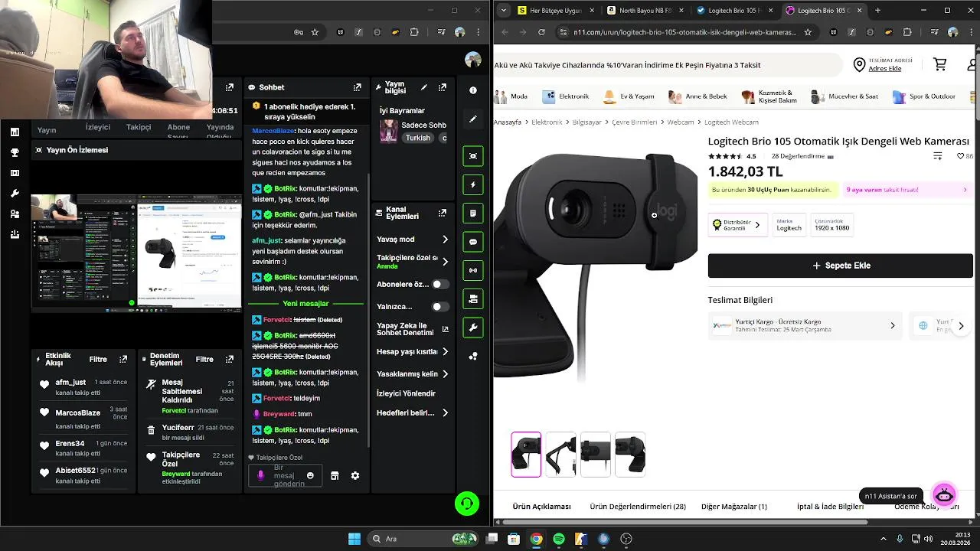The height and width of the screenshot is (551, 980).
Task: Open Spotify from the taskbar
Action: tap(559, 539)
